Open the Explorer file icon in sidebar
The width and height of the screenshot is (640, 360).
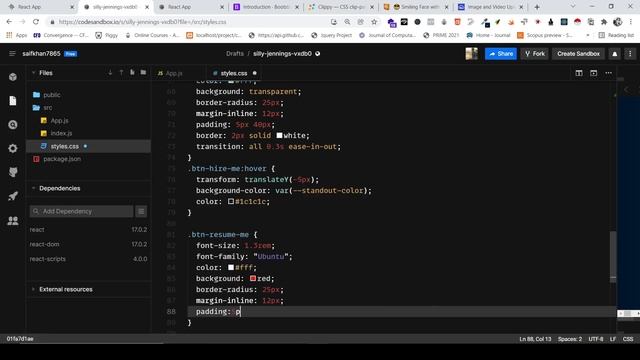[x=13, y=101]
